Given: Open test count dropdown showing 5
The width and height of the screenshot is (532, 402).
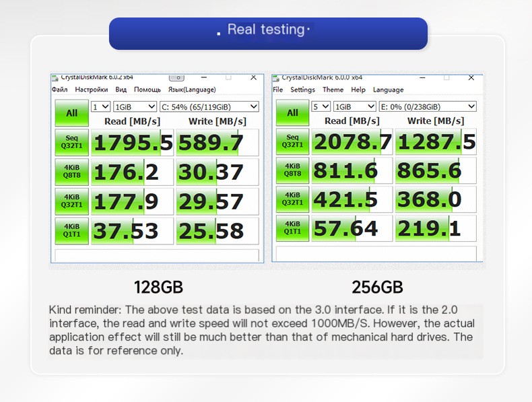Looking at the screenshot, I should coord(321,106).
